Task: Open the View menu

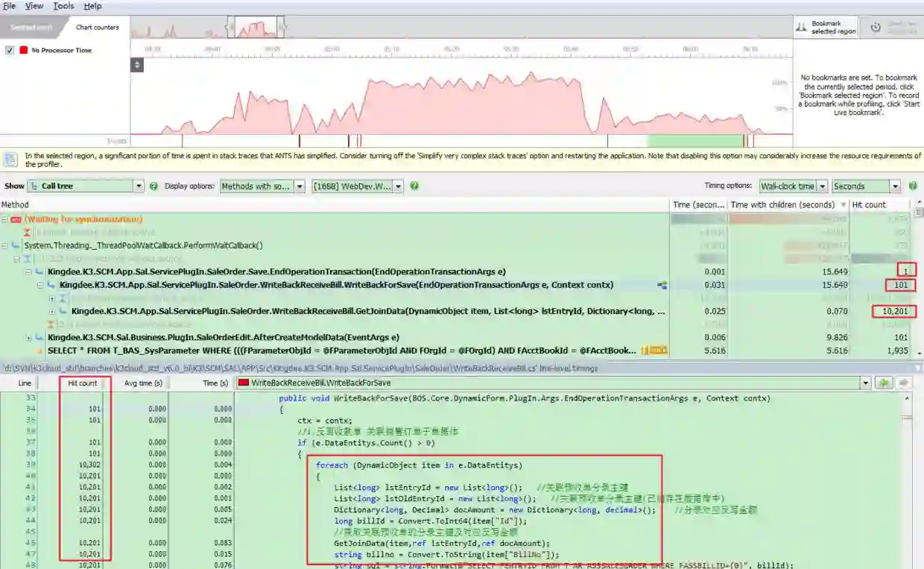Action: (34, 5)
